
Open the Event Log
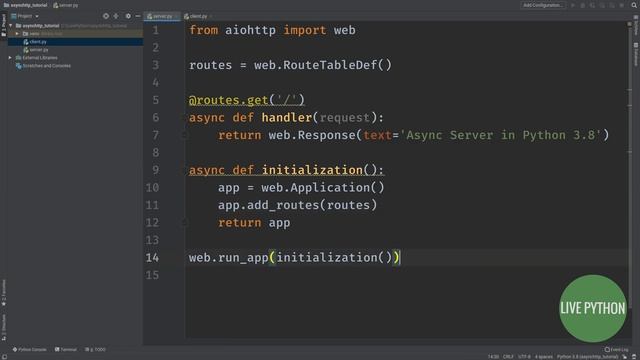click(x=616, y=349)
